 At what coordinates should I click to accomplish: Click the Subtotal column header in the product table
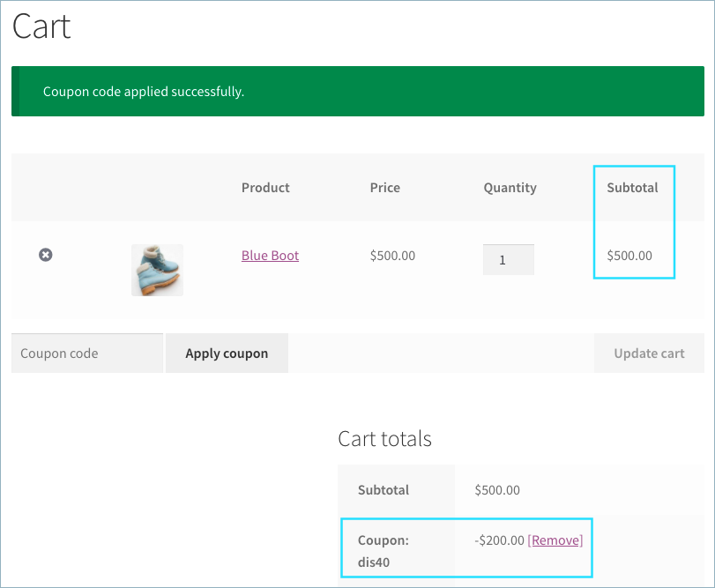pyautogui.click(x=632, y=188)
